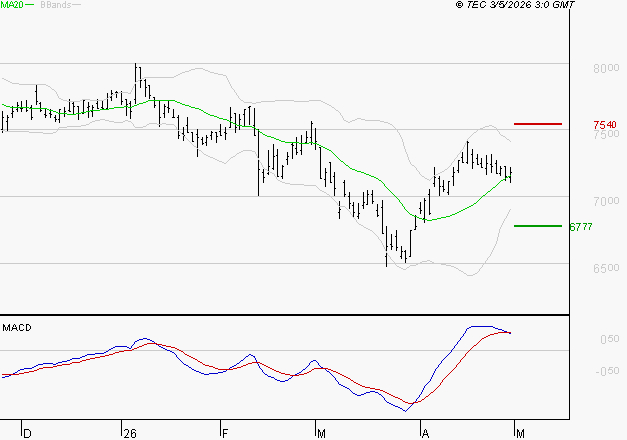Click the TEC copyright timestamp text
This screenshot has width=627, height=440.
(x=515, y=5)
